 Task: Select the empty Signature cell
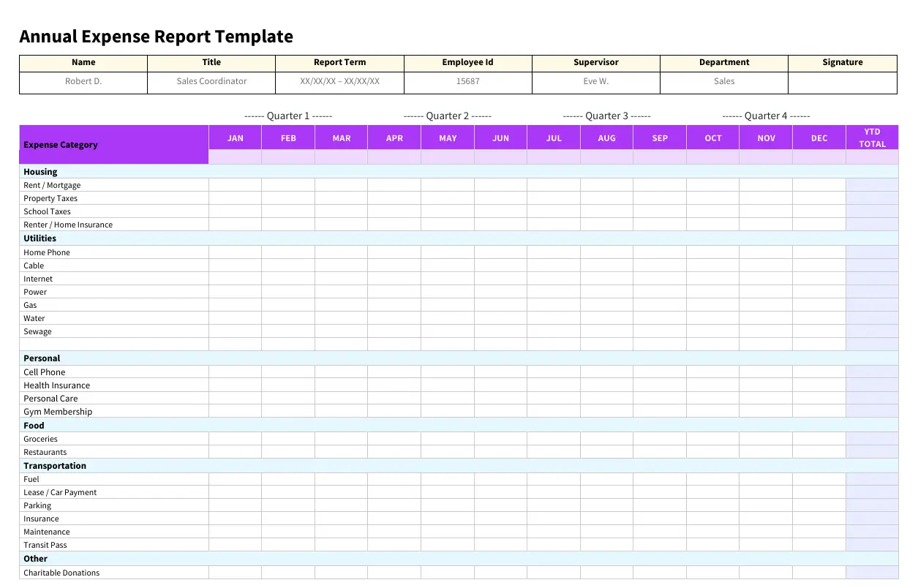(842, 81)
